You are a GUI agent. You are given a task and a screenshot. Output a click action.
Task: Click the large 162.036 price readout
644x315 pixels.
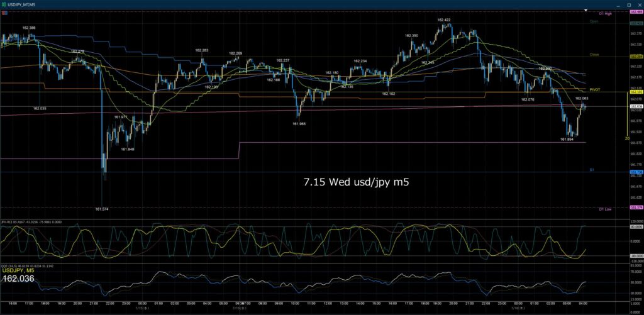[x=18, y=279]
